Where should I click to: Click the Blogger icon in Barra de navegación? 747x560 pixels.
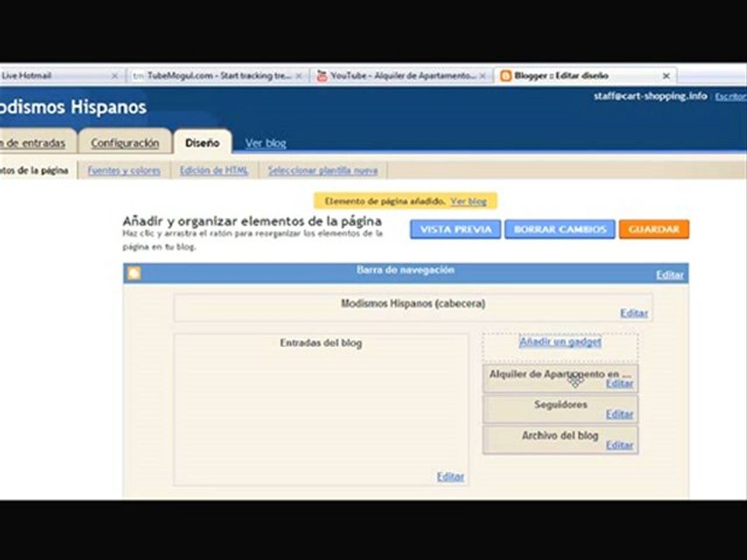[x=134, y=273]
